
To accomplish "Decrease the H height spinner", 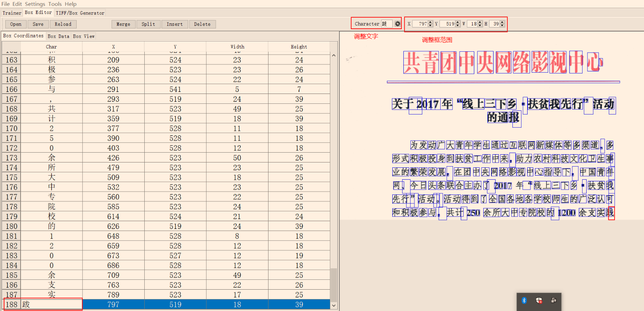I will 503,25.
